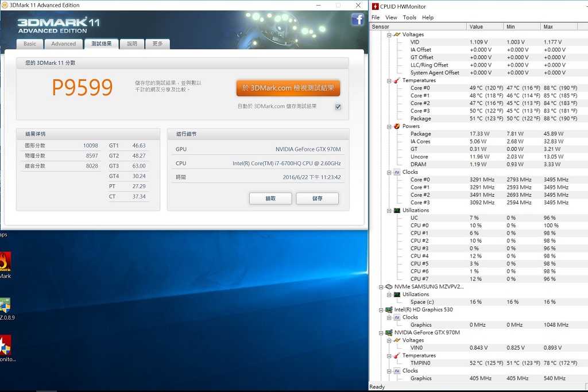
Task: Switch to the Advanced tab in 3DMark 11
Action: pos(63,44)
